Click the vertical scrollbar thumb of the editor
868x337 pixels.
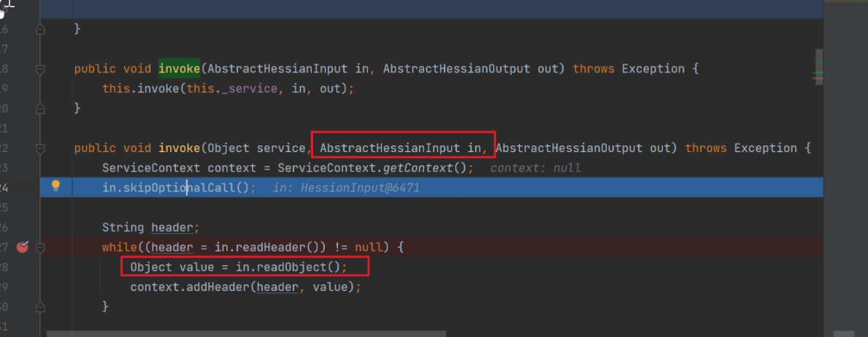tap(818, 58)
